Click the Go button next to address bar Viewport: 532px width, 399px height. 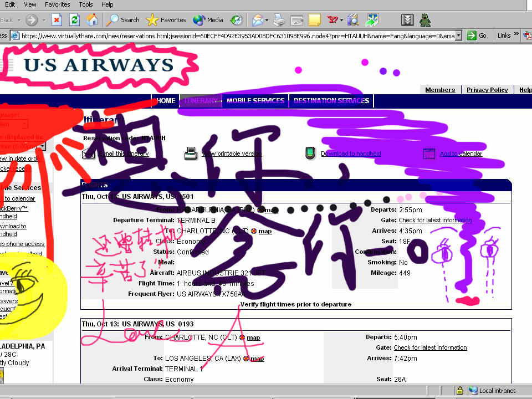pos(477,35)
